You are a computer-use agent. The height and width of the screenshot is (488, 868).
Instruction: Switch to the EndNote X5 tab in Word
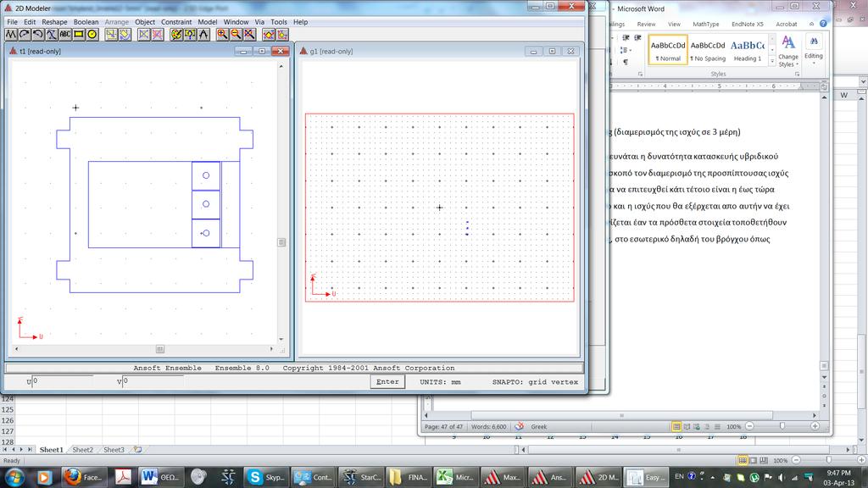tap(748, 25)
